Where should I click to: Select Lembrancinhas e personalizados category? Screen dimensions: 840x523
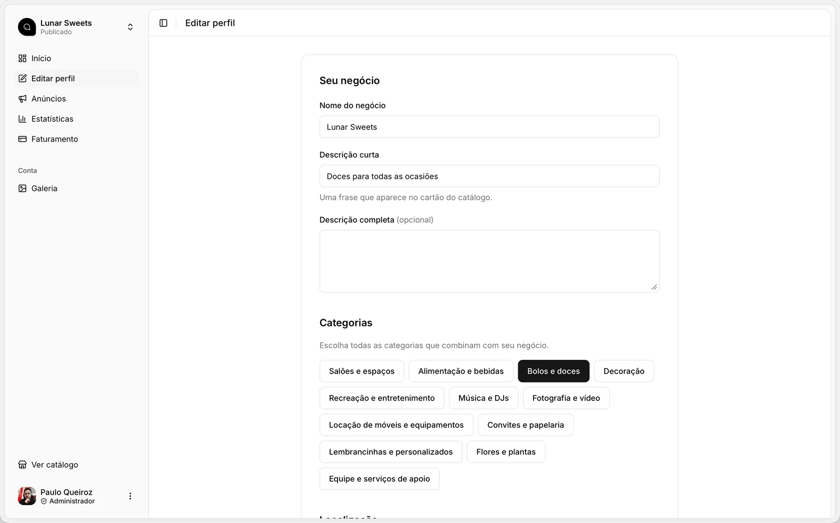(391, 452)
